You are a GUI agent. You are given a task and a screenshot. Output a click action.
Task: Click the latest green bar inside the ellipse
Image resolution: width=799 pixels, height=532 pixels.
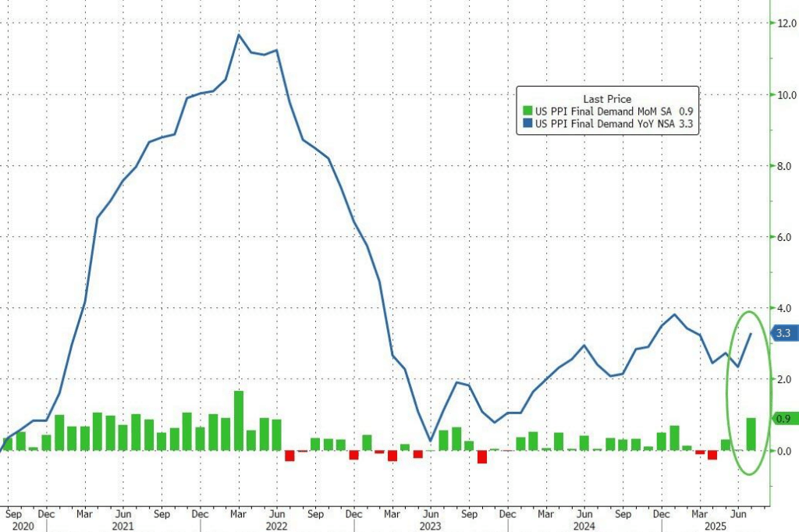pos(751,434)
